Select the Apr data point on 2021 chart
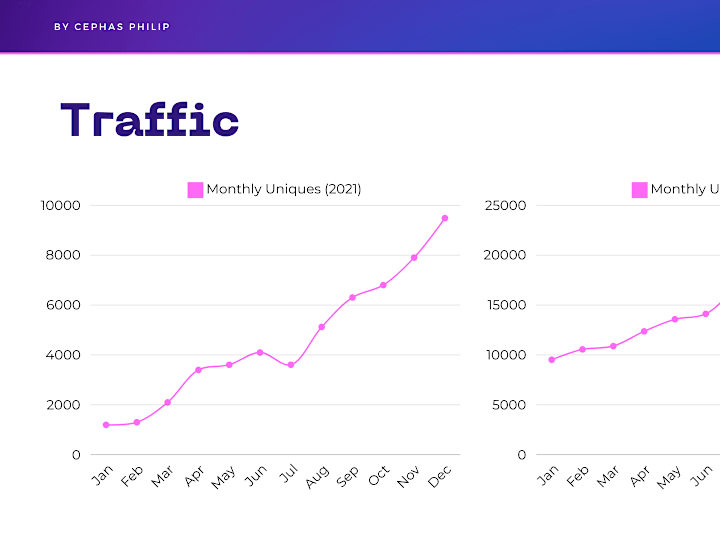 click(x=198, y=370)
